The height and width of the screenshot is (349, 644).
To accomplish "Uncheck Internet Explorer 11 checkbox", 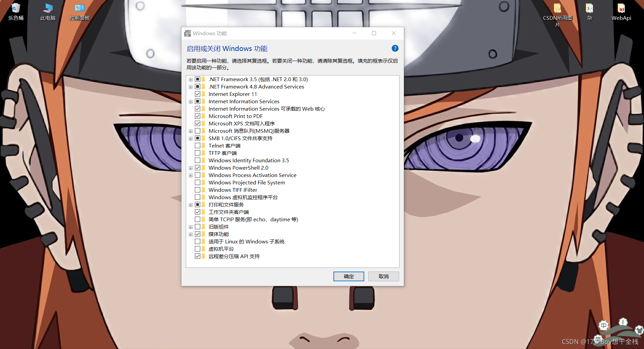I will point(198,94).
